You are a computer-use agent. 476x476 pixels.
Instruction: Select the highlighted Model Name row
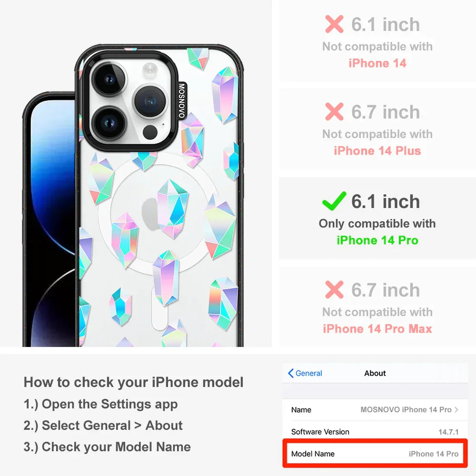pyautogui.click(x=375, y=453)
